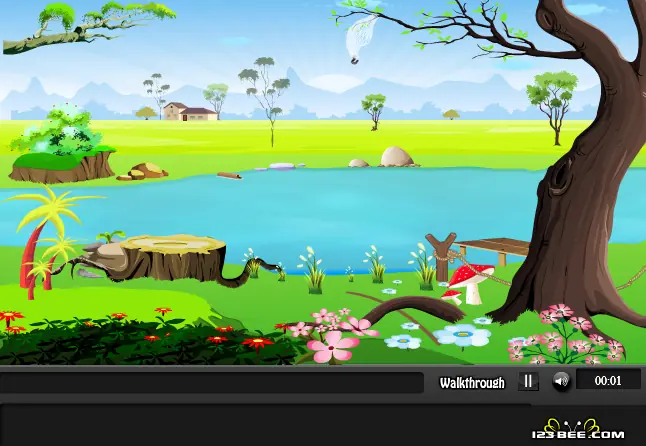Click the brown rock pile near mound
Viewport: 646px width, 446px height.
click(x=142, y=172)
